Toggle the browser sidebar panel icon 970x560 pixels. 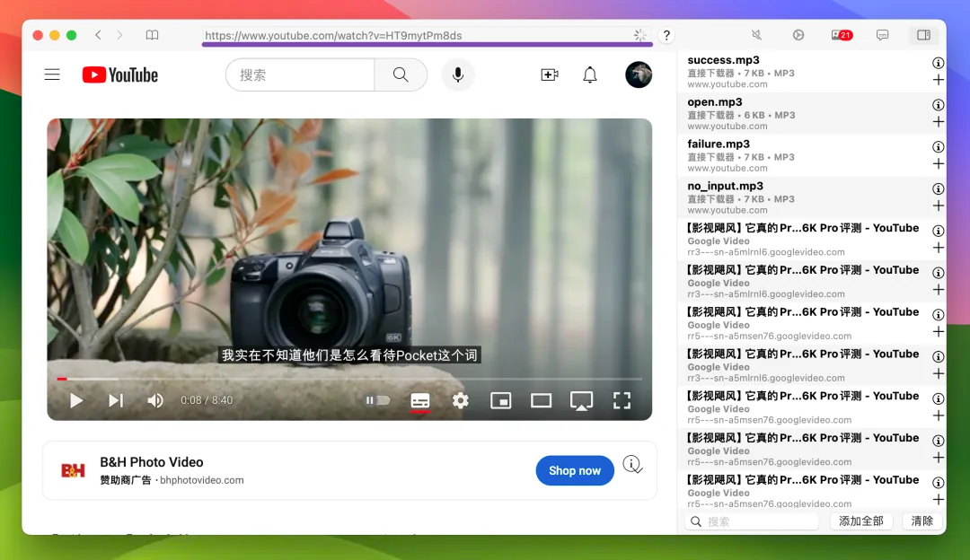pos(923,35)
